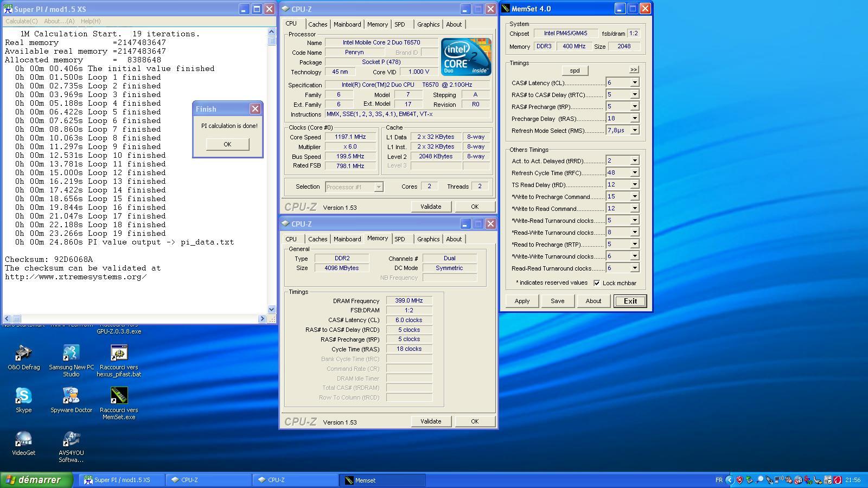
Task: Open the Refresh Mode Select (RMS) dropdown
Action: (634, 130)
